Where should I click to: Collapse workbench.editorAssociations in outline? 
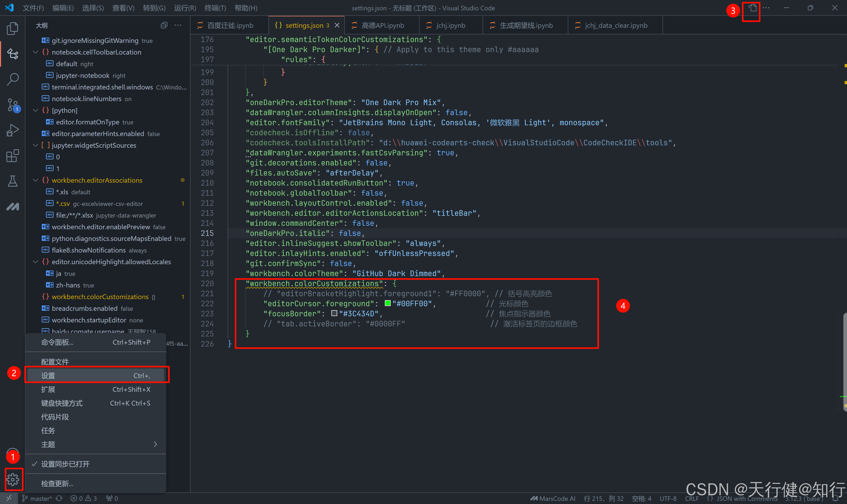point(35,180)
